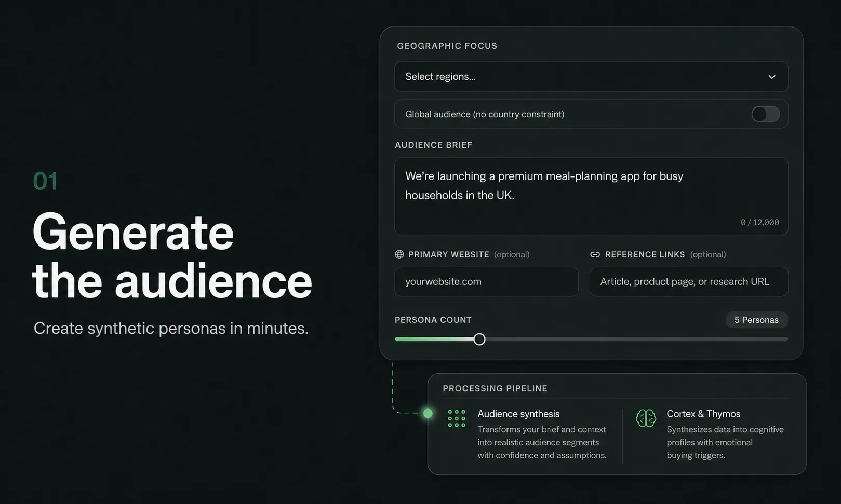841x504 pixels.
Task: Click the brain icon for Cortex & Thymos
Action: (646, 418)
